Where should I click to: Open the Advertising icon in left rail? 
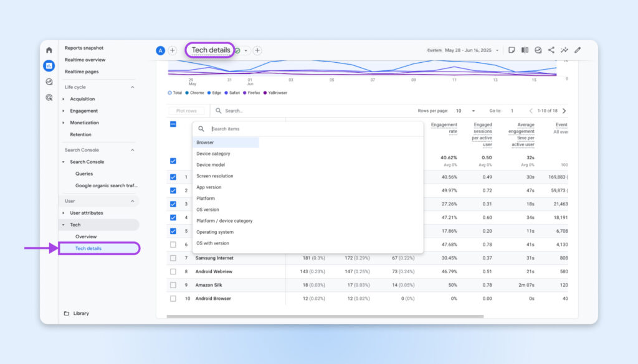coord(49,98)
